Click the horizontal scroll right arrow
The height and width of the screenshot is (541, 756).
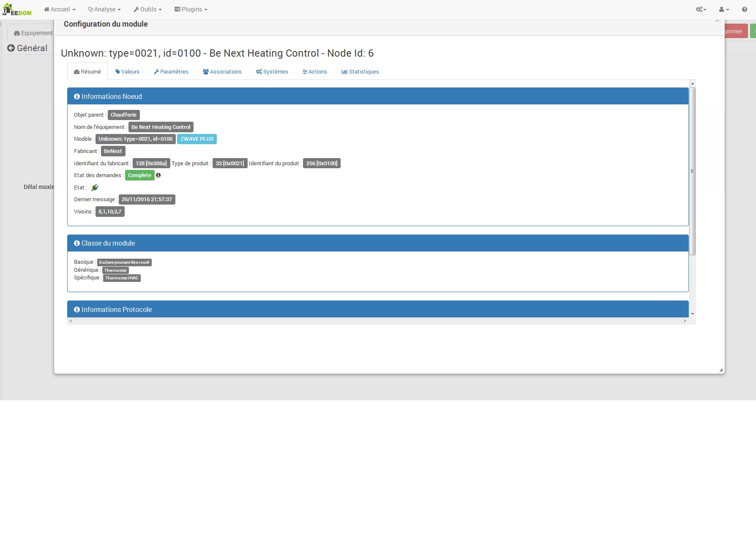tap(685, 321)
